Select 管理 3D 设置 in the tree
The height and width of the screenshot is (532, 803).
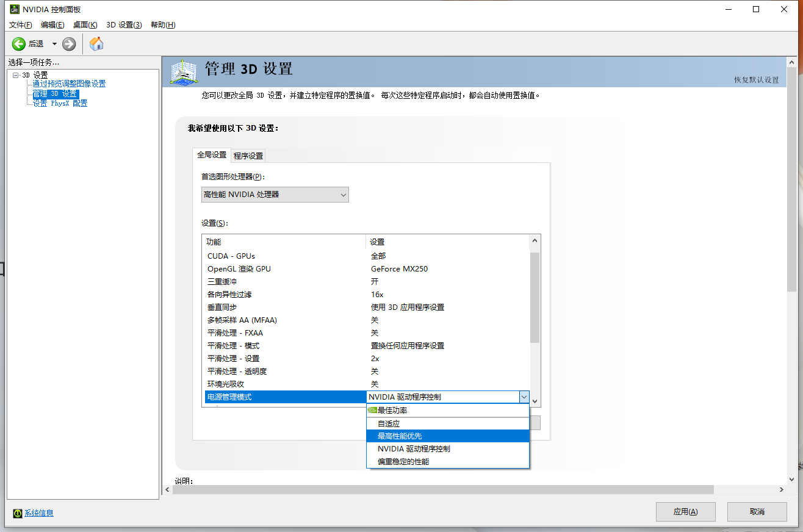pyautogui.click(x=56, y=94)
